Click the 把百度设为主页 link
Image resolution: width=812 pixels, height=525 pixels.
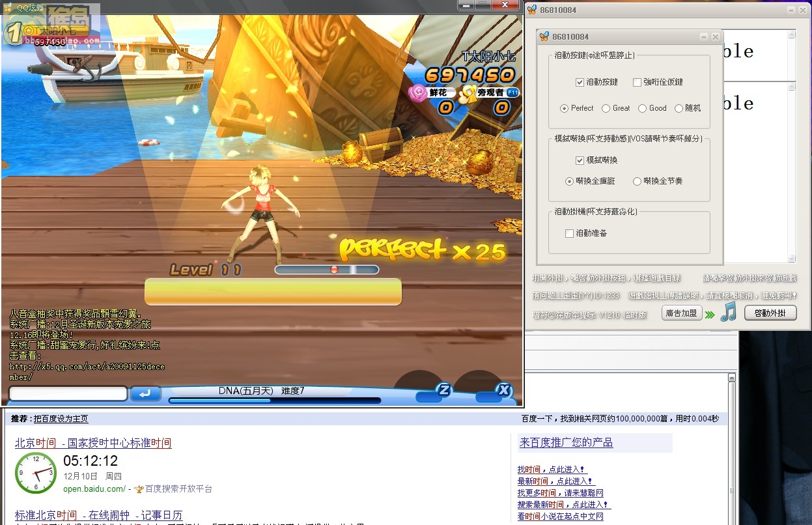pyautogui.click(x=61, y=419)
